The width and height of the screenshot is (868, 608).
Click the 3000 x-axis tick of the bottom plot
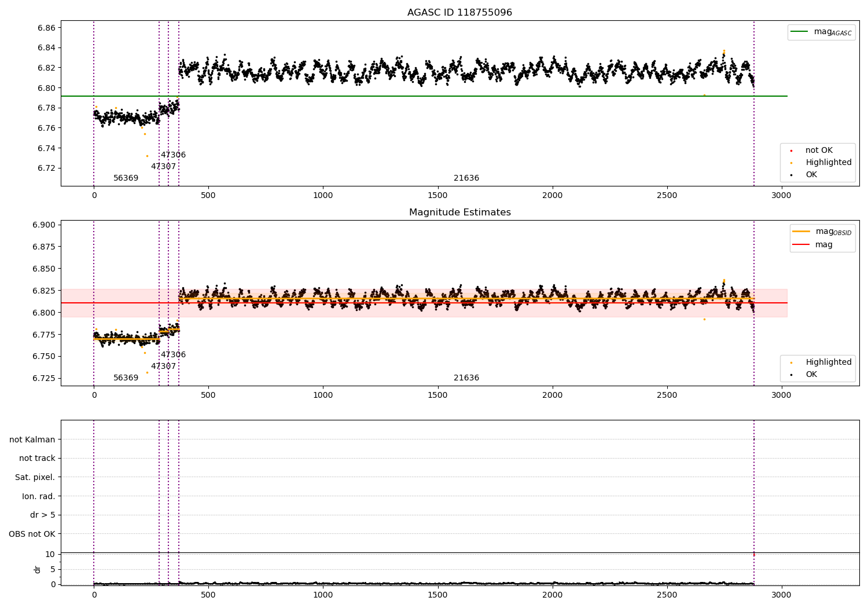(782, 595)
